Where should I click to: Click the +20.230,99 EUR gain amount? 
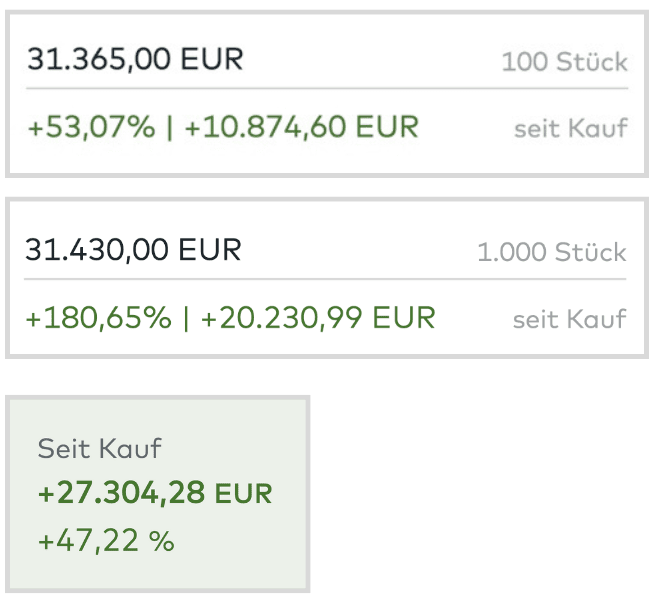tap(318, 318)
